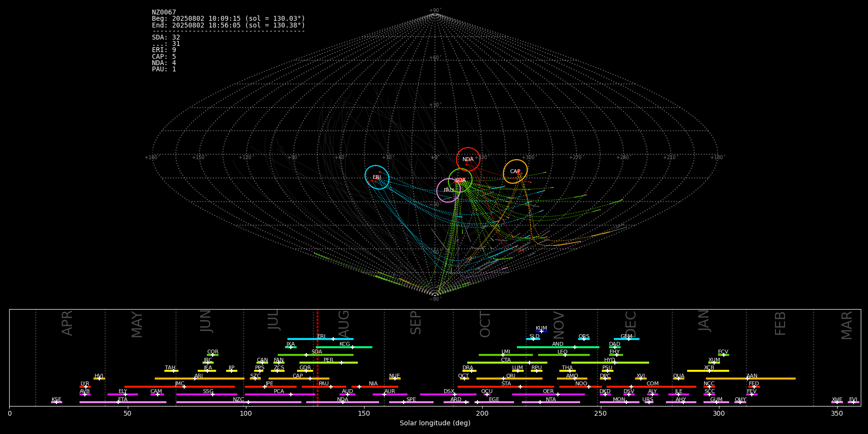Click the DEC month label in timeline
The width and height of the screenshot is (868, 434).
(631, 324)
